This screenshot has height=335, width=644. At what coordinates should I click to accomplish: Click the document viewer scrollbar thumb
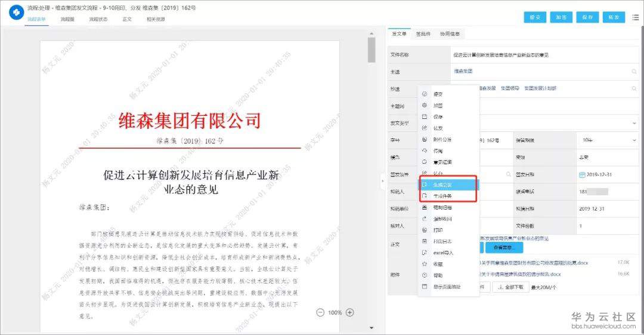371,50
